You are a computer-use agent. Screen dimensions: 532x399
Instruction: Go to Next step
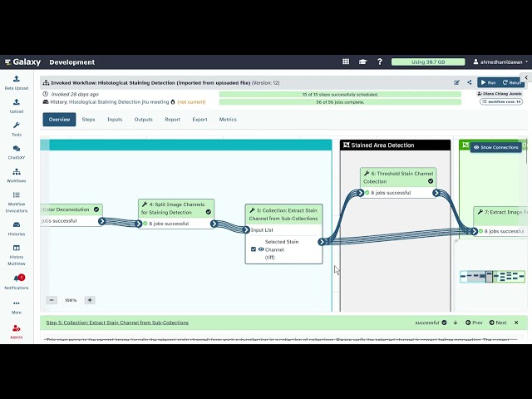click(x=498, y=323)
